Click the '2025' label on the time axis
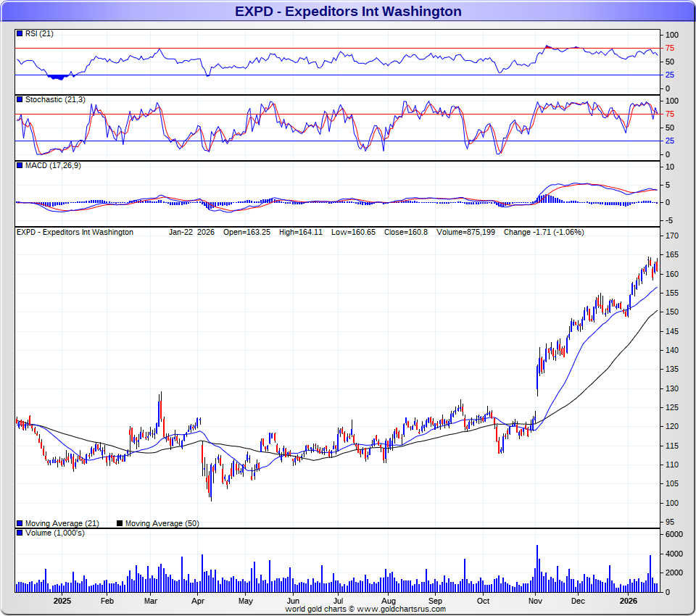 62,601
